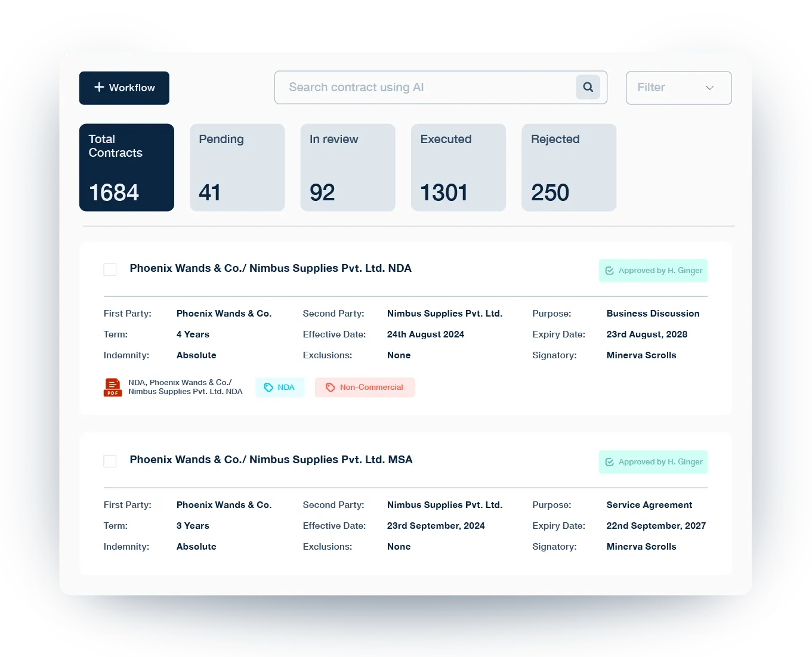Click the AI contract search input field
The image size is (812, 657).
(418, 87)
